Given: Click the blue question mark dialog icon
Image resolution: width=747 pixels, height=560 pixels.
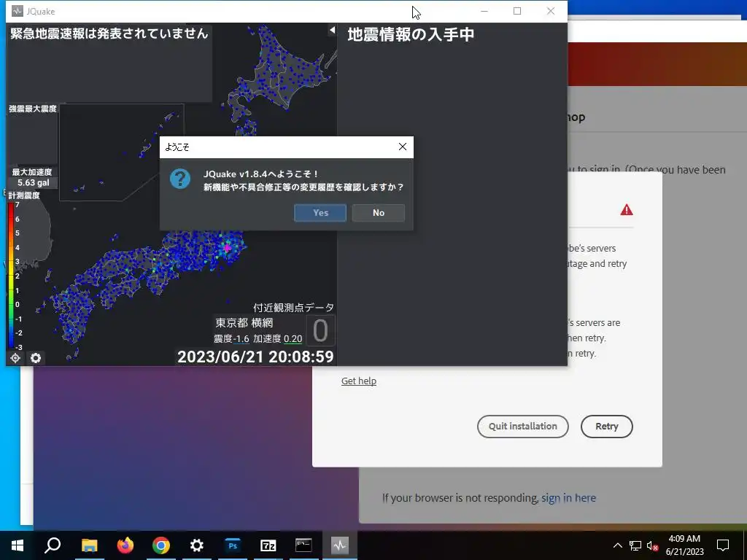Looking at the screenshot, I should click(180, 179).
